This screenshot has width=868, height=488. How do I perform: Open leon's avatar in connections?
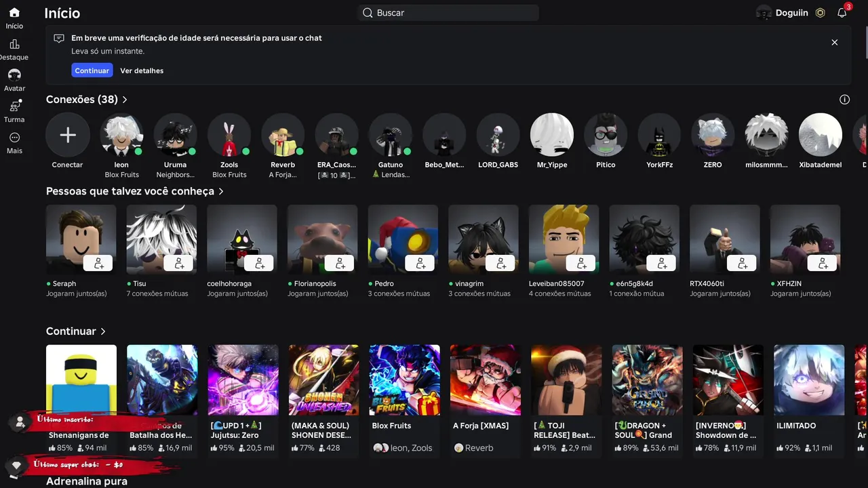coord(121,135)
